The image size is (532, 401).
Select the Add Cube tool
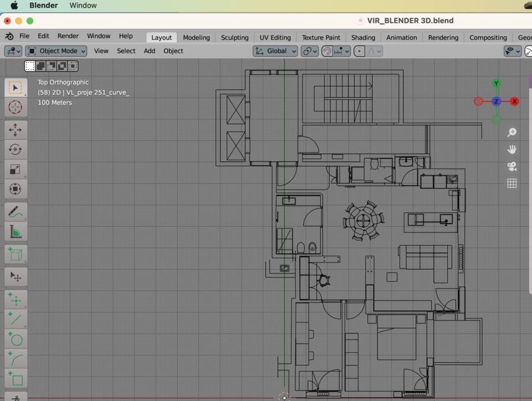15,255
